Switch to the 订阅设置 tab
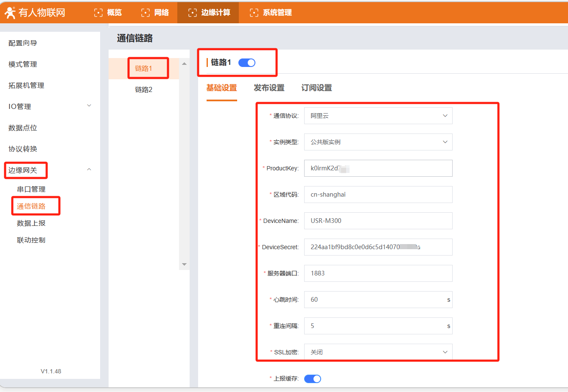 pyautogui.click(x=316, y=88)
